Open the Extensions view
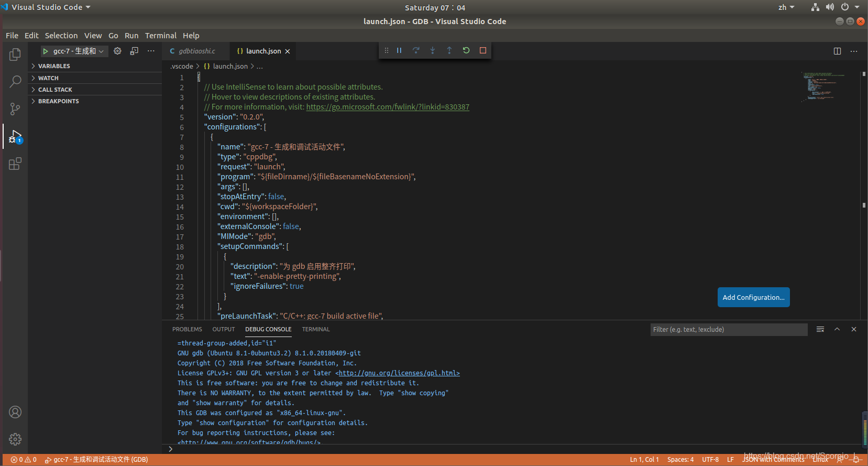Screen dimensions: 868x466 (x=15, y=164)
